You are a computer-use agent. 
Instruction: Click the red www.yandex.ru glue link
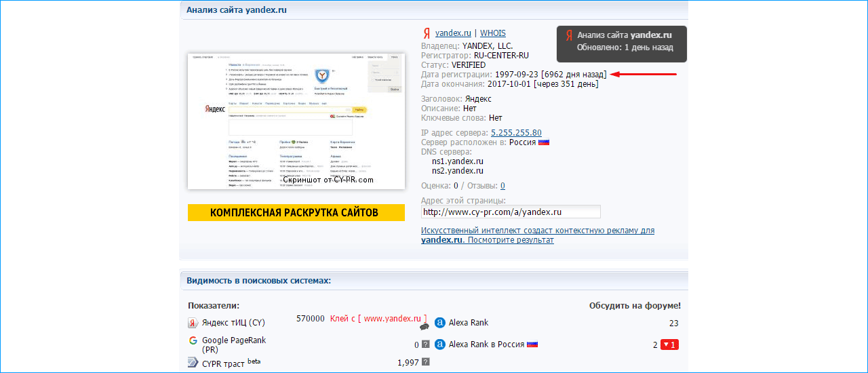point(392,318)
